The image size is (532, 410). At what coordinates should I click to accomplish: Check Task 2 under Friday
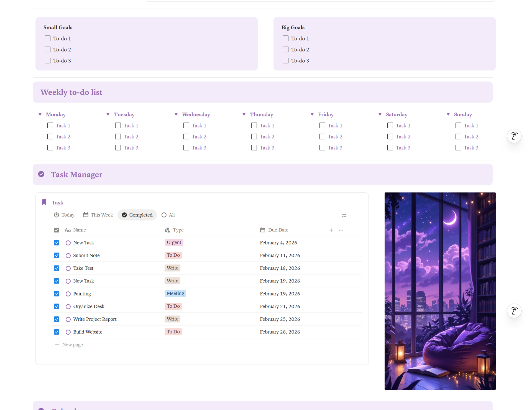322,136
